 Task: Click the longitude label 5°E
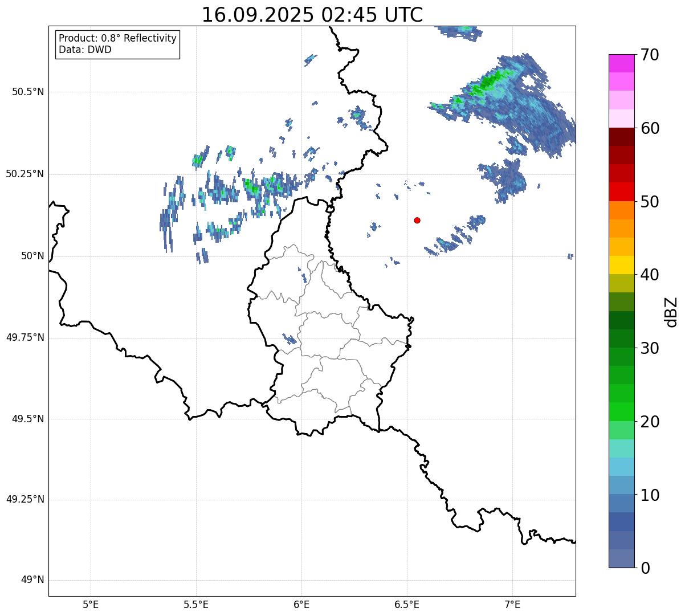click(91, 604)
